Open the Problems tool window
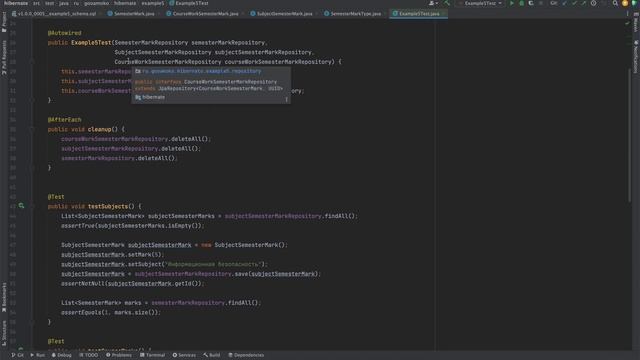Viewport: 640px width, 360px height. 119,355
